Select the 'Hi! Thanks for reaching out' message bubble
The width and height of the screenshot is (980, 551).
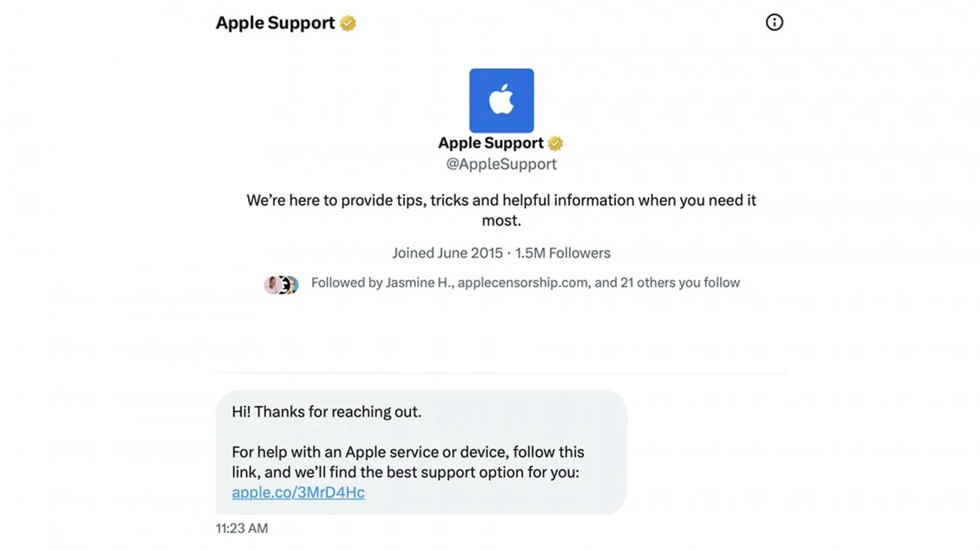421,452
